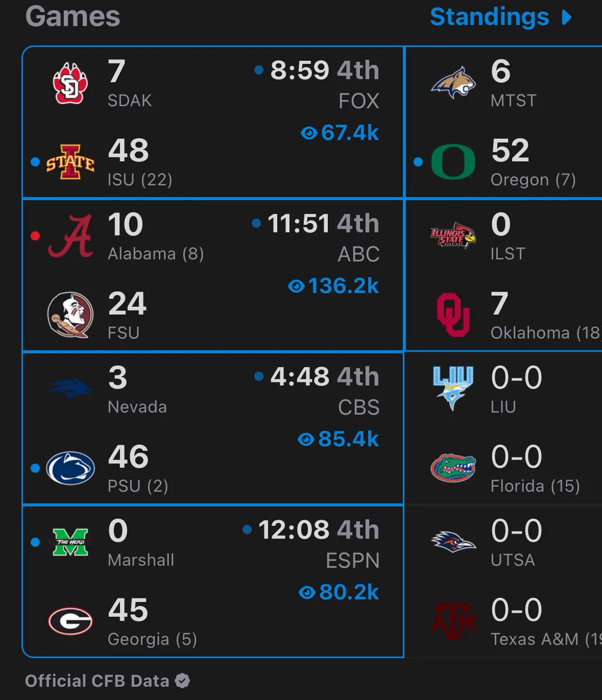Open the Nevada vs PSU game card
This screenshot has height=700, width=602.
(213, 429)
